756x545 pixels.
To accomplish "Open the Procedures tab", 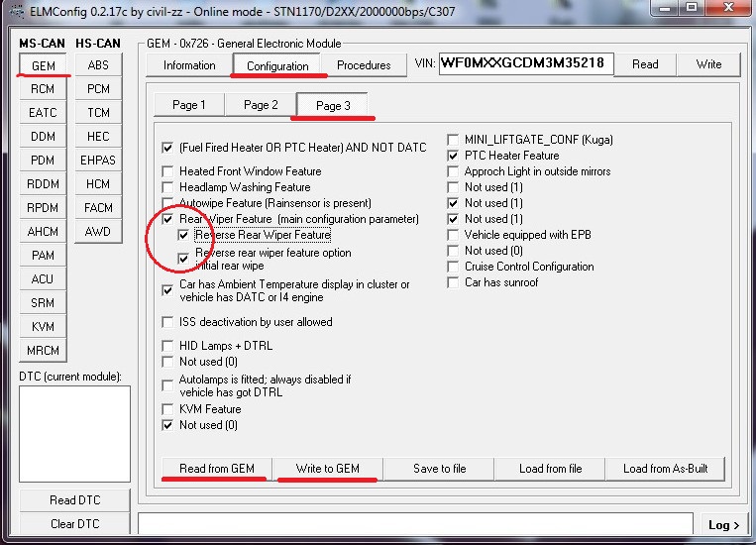I will 364,65.
